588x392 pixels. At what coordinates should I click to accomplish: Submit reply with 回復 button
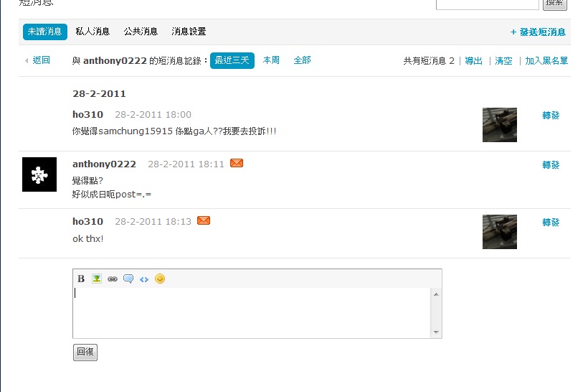[x=85, y=353]
